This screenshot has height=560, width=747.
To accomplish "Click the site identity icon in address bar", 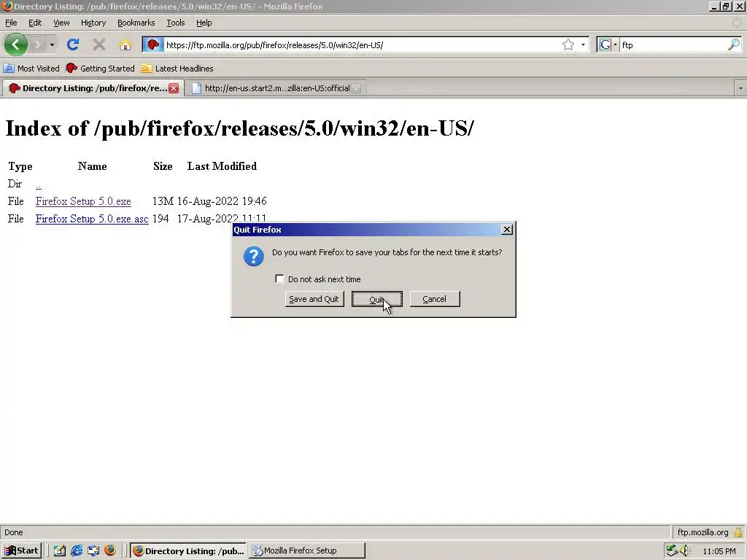I will (x=153, y=44).
